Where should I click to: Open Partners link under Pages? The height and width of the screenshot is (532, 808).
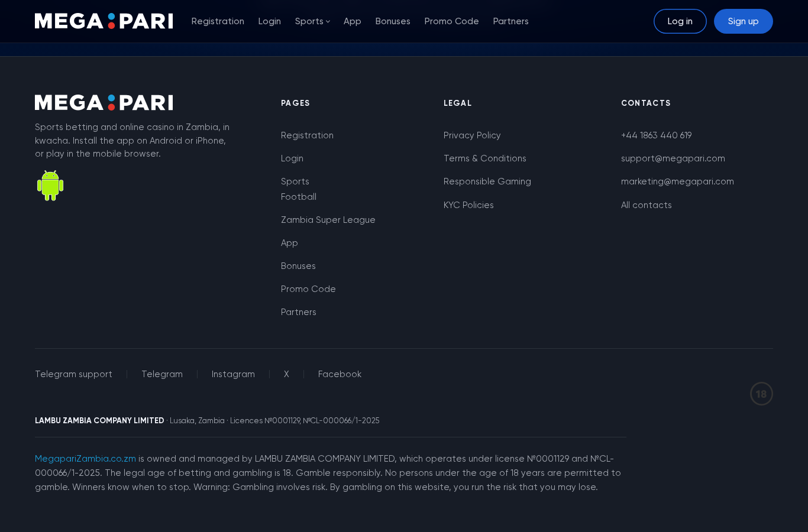click(299, 312)
